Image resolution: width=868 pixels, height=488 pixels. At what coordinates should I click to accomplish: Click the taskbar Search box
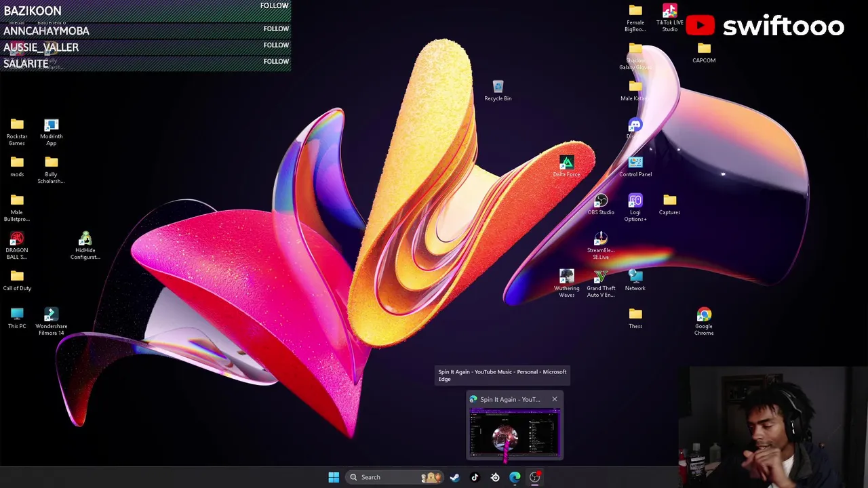pyautogui.click(x=395, y=477)
